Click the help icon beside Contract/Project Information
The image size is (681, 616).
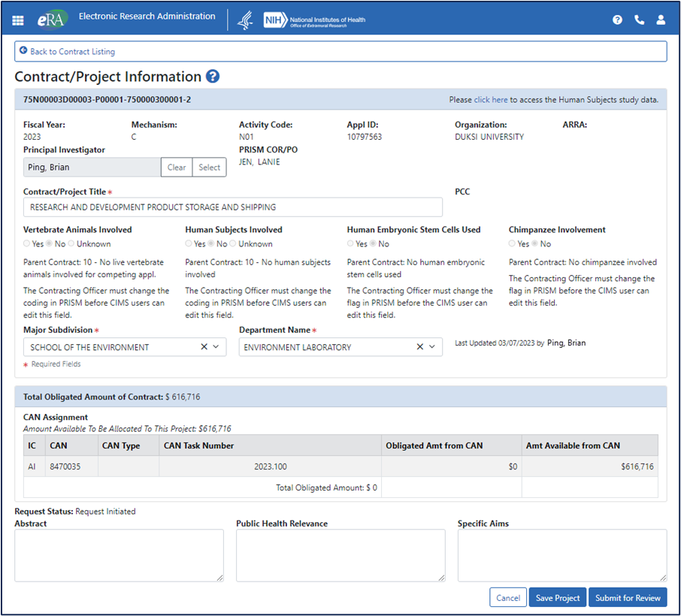tap(213, 77)
